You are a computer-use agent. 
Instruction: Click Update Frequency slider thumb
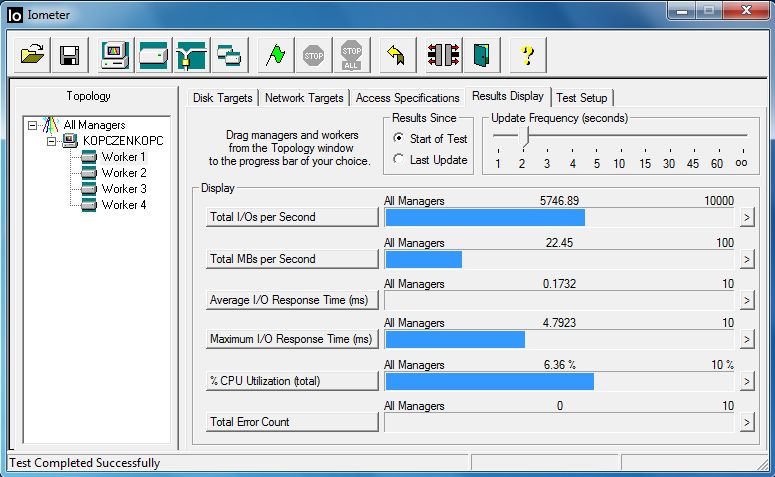525,137
